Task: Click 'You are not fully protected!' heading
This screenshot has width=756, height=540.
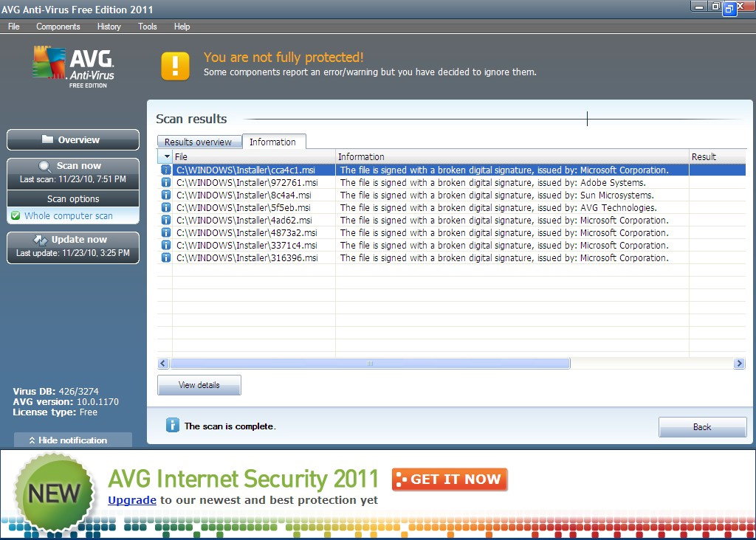Action: coord(283,58)
